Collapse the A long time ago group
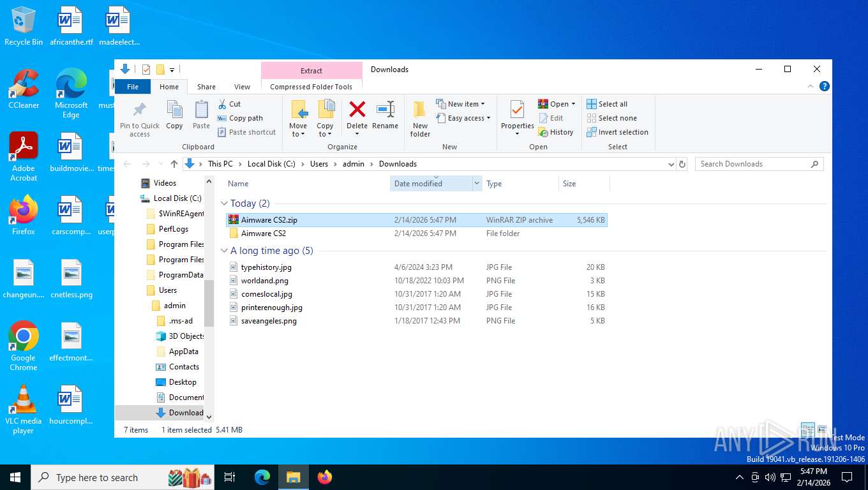This screenshot has height=490, width=868. 225,251
